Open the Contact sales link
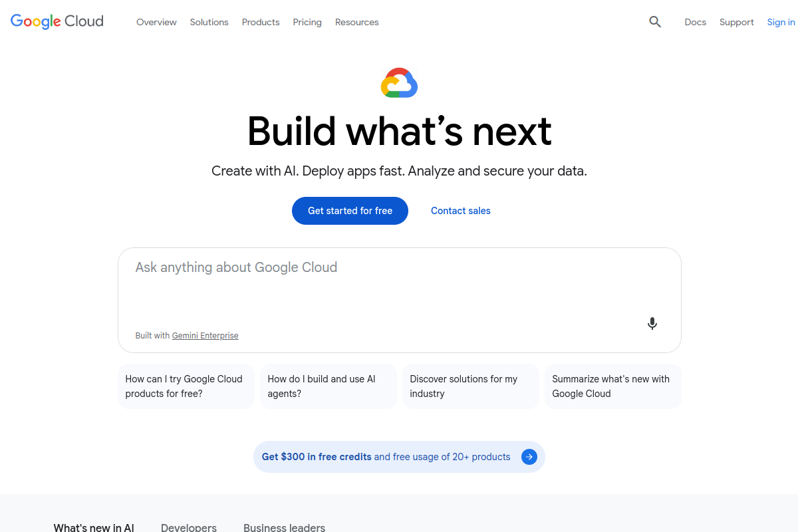The width and height of the screenshot is (798, 532). 460,210
